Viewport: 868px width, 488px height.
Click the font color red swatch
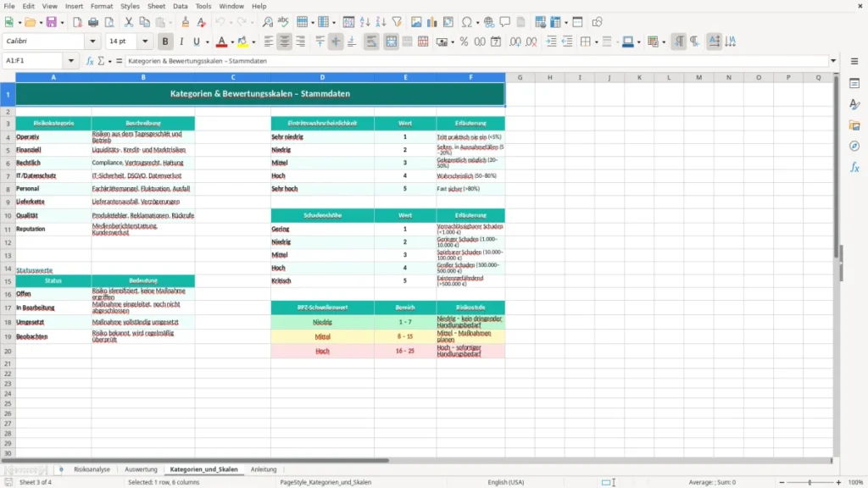[221, 42]
